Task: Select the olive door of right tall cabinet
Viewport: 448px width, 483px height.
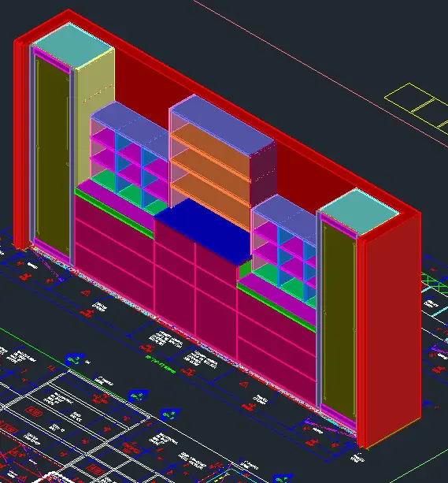Action: coord(339,321)
